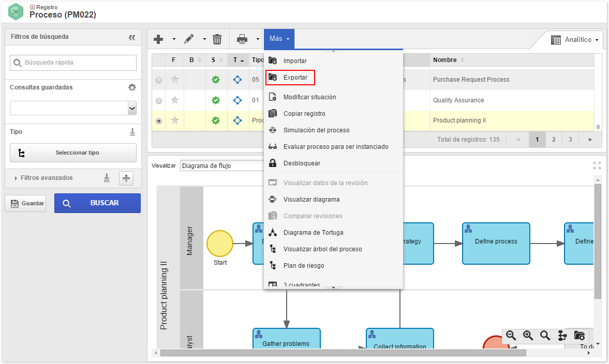The width and height of the screenshot is (609, 364).
Task: Click type icon of Purchase Request row
Action: tap(237, 80)
